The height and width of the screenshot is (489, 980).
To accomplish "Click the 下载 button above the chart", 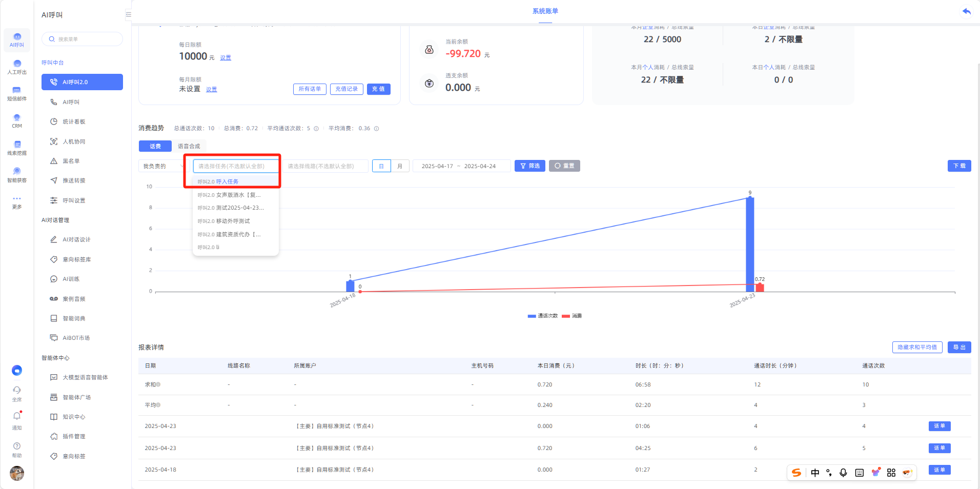I will click(x=959, y=166).
